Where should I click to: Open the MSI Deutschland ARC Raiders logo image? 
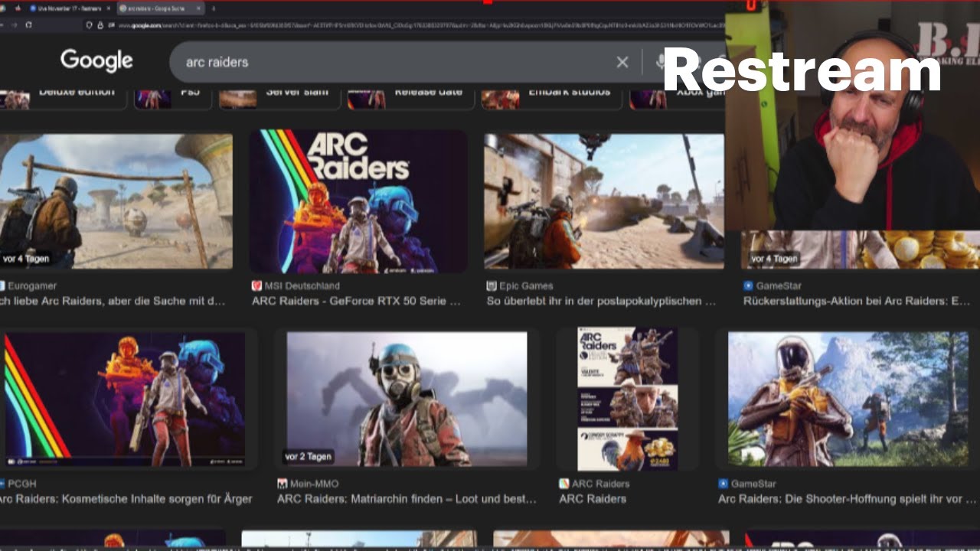click(358, 201)
